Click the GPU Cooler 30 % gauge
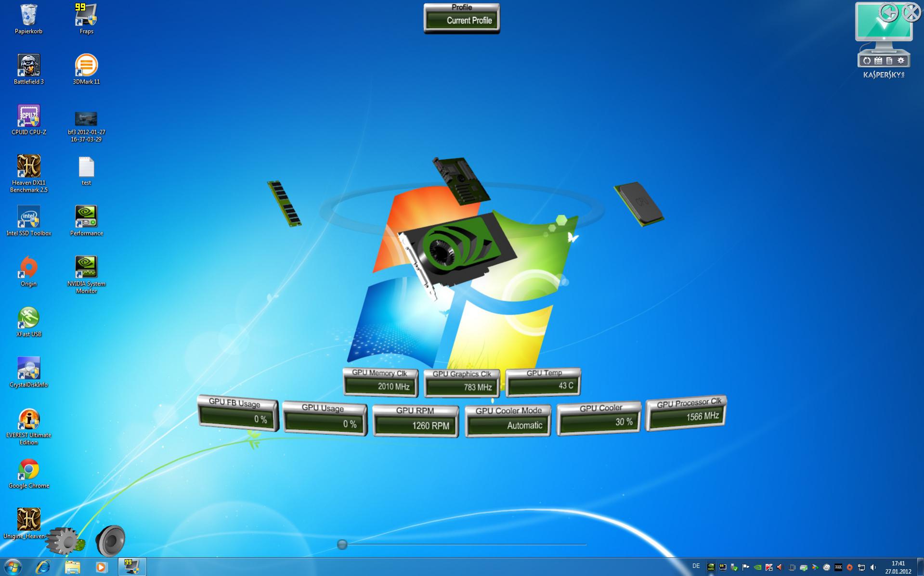Screen dimensions: 924x576 click(x=599, y=419)
